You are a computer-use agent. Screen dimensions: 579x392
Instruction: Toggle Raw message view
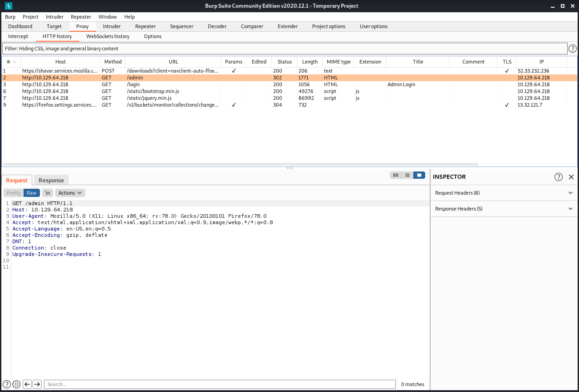point(32,193)
